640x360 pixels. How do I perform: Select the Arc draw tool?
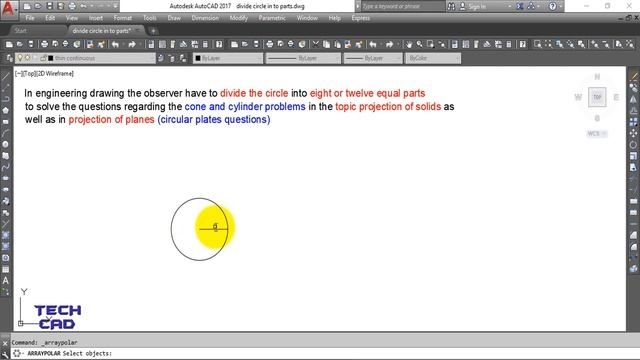(5, 133)
